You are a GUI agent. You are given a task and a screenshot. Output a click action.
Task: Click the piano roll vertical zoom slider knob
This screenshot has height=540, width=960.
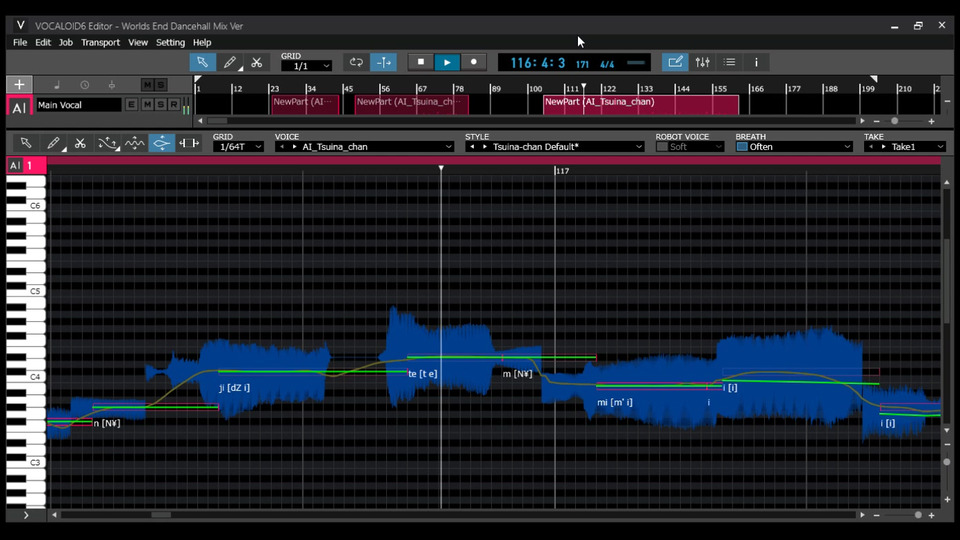(x=947, y=462)
